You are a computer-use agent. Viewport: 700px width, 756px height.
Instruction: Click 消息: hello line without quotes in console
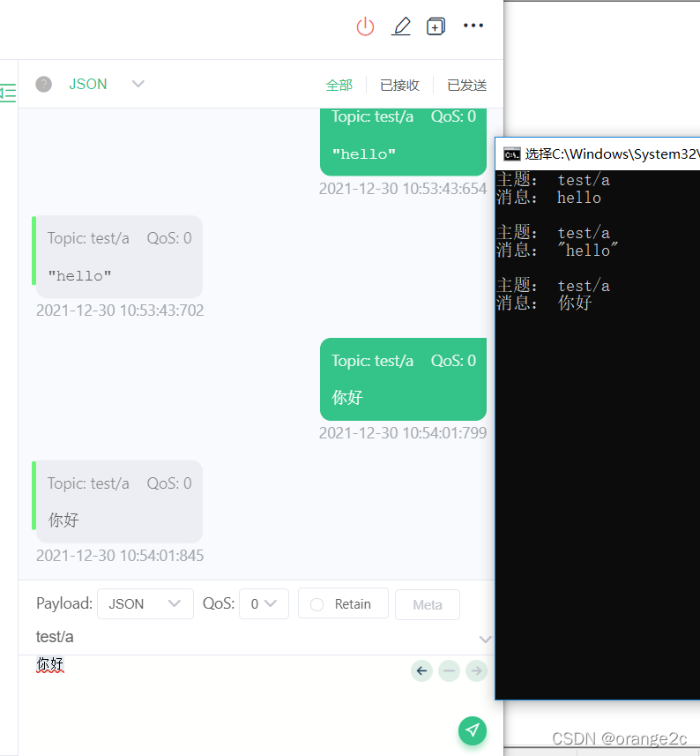pyautogui.click(x=548, y=198)
